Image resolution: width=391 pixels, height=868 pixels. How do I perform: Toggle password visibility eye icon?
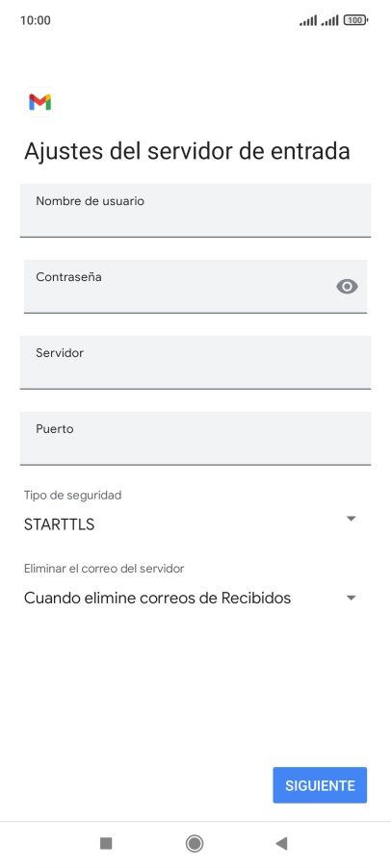tap(348, 286)
